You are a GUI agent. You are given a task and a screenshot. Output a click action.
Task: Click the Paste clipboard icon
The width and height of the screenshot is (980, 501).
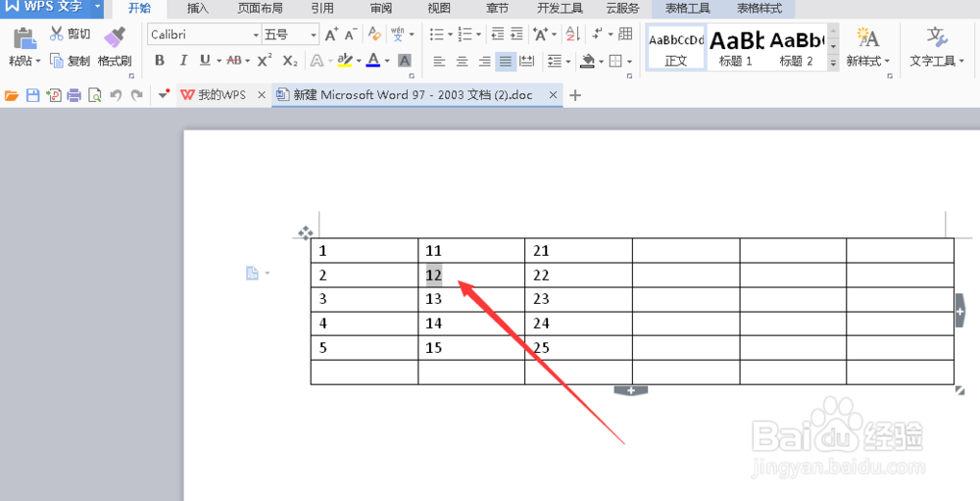(24, 39)
